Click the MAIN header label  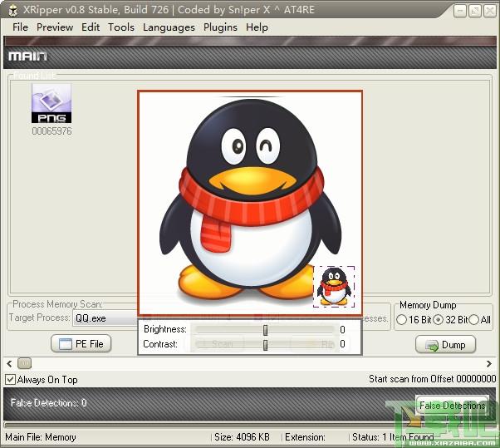pyautogui.click(x=27, y=57)
